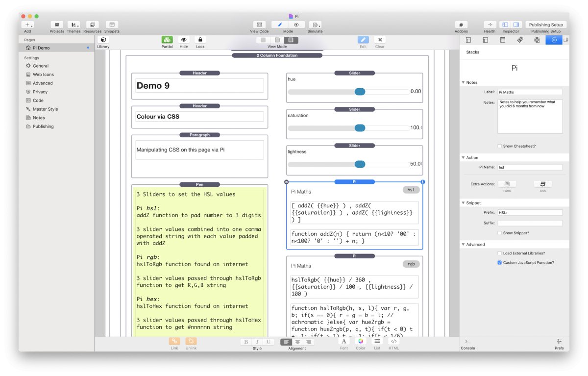
Task: Uncheck Custom JavaScript Function checkbox
Action: point(499,263)
